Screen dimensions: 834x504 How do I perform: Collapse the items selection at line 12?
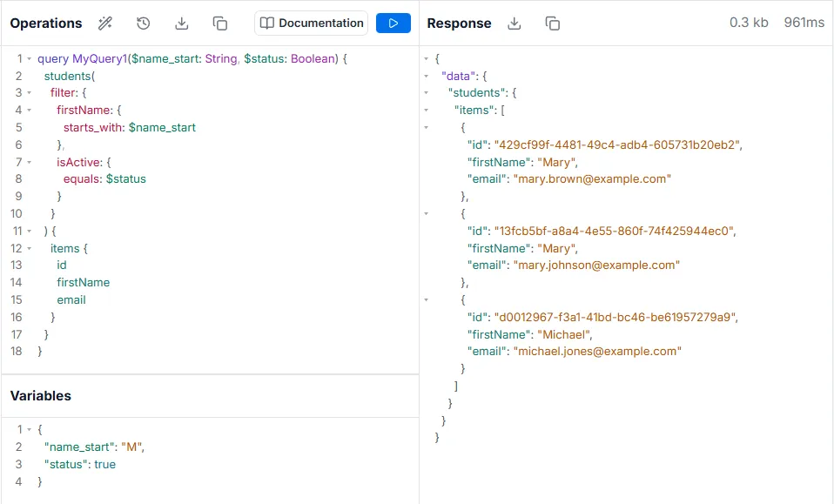point(29,249)
